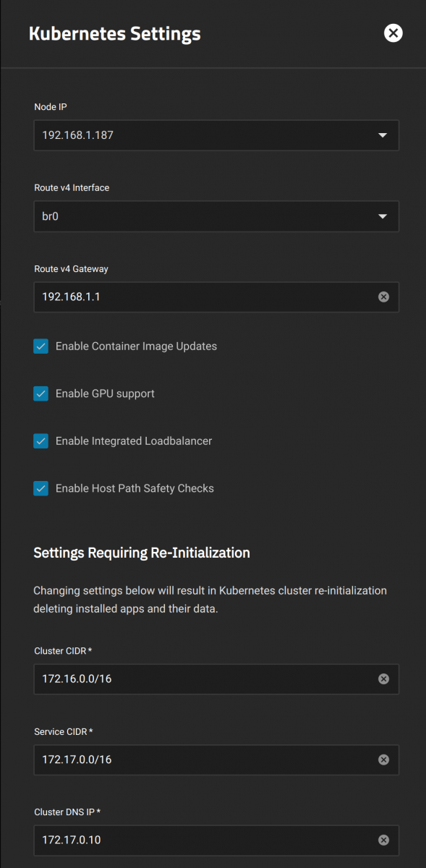Select Settings Requiring Re-Initialization heading
The image size is (426, 868).
(x=142, y=553)
